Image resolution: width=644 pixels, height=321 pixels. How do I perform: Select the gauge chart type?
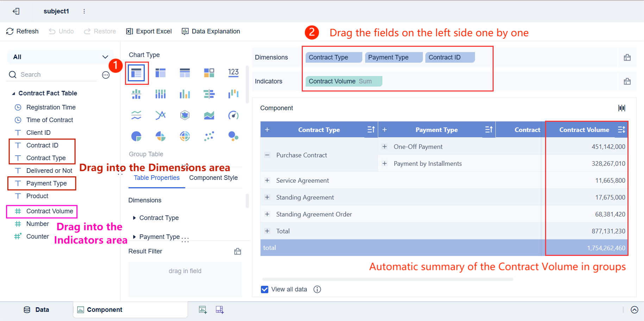(233, 115)
